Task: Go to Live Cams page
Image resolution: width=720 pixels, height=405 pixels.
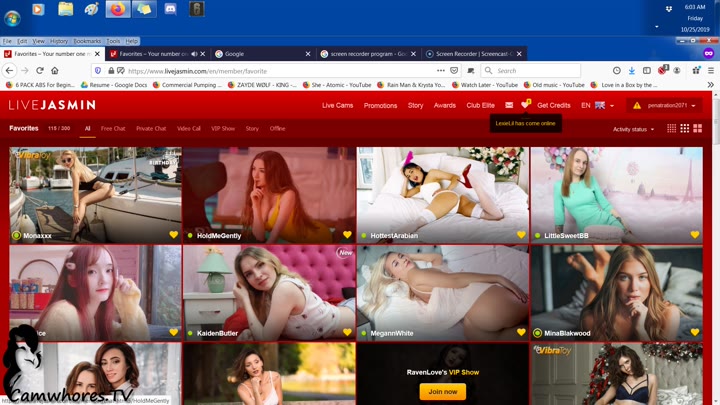Action: point(338,105)
